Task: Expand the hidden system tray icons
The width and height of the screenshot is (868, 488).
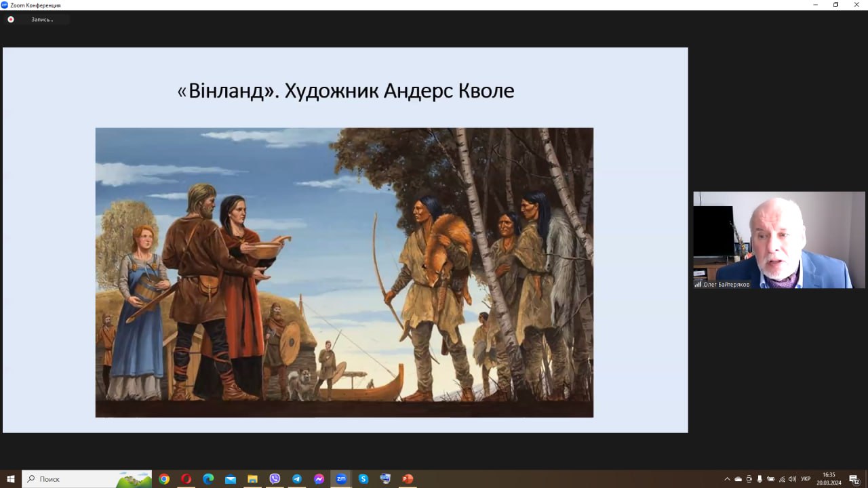Action: [x=727, y=479]
